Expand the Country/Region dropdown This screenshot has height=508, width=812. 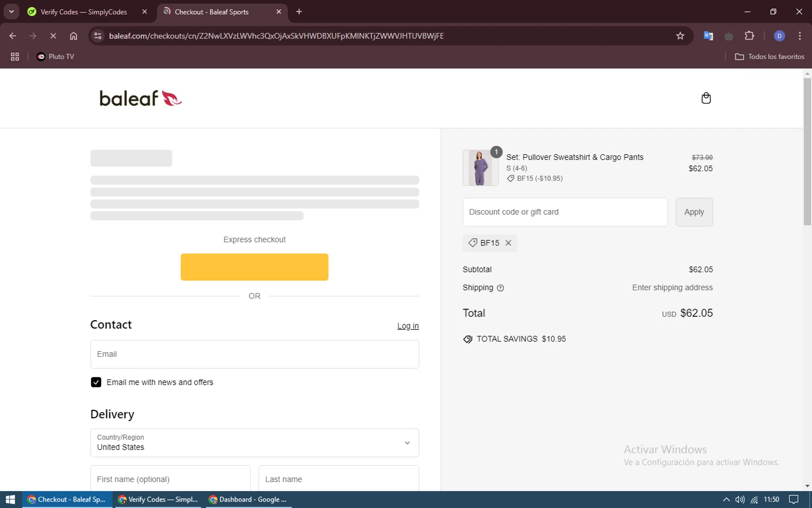point(254,443)
